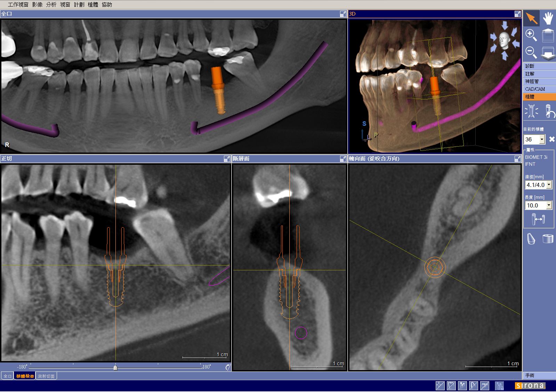Expand the implant diameter 4.1/4.0 dropdown
This screenshot has width=556, height=392.
pyautogui.click(x=549, y=185)
